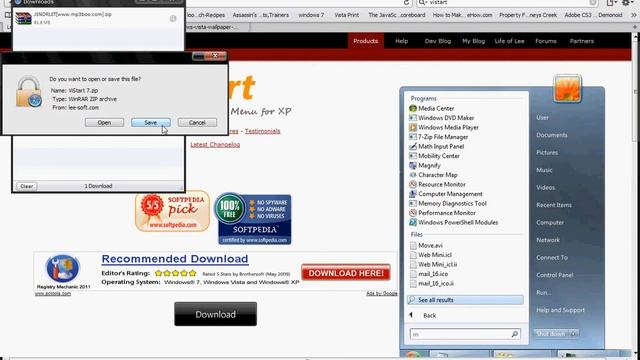640x360 pixels.
Task: Click See all results in the start menu
Action: click(x=465, y=300)
